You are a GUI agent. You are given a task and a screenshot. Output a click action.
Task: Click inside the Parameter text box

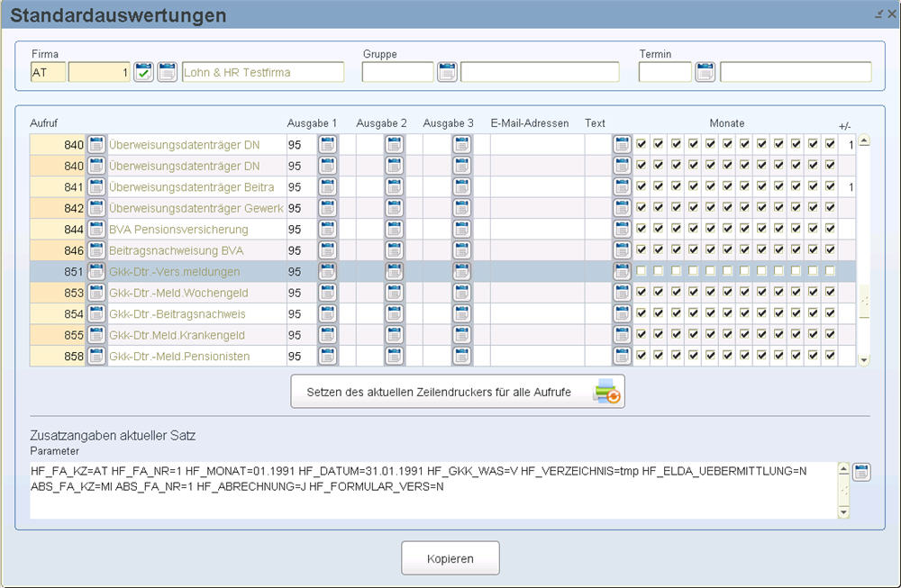point(434,491)
